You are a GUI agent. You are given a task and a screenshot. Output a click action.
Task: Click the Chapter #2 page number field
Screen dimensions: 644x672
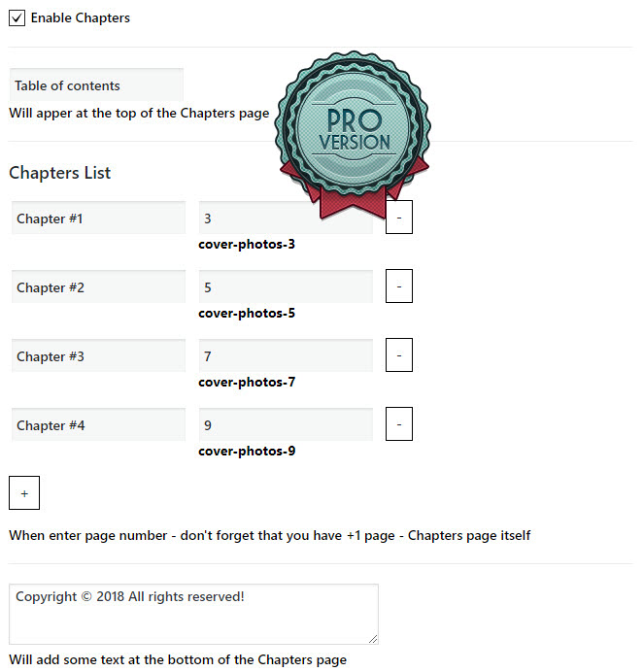(286, 287)
